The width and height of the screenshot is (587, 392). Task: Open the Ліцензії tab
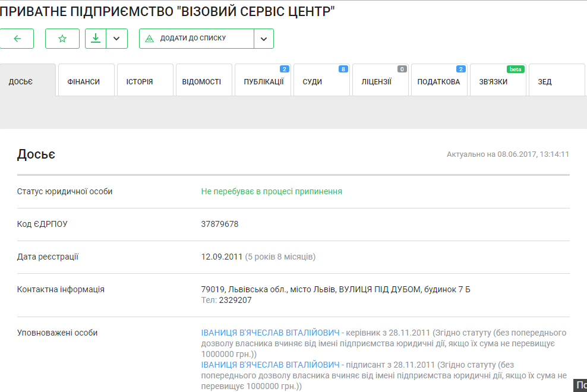point(376,81)
